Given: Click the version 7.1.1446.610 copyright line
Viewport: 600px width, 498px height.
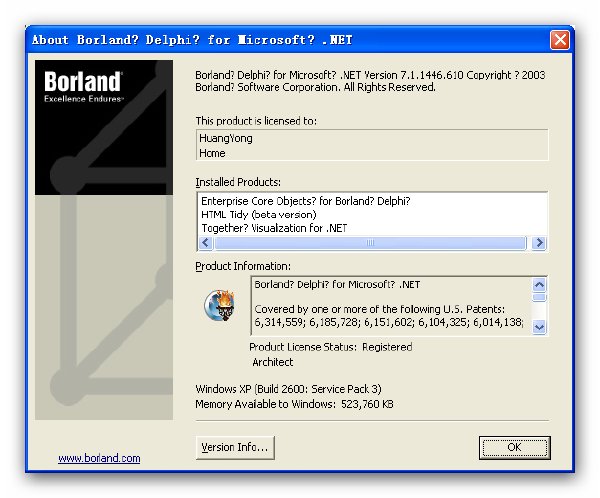Looking at the screenshot, I should tap(370, 81).
